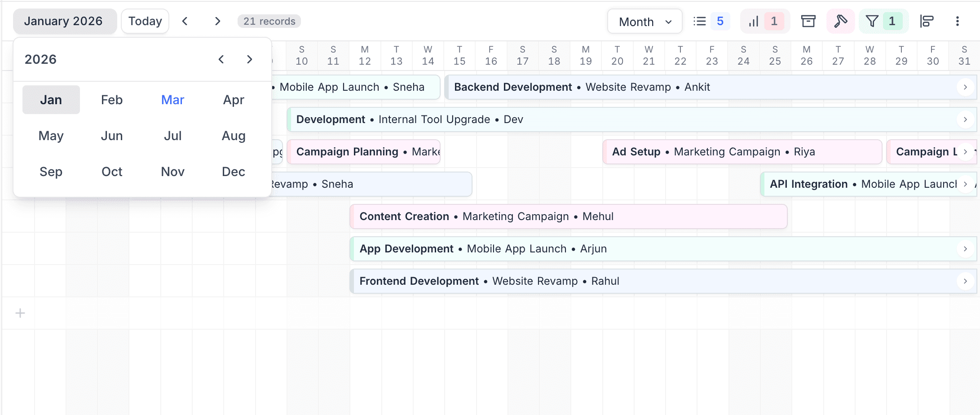980x415 pixels.
Task: Click the pink Content Creation task bar
Action: 494,216
